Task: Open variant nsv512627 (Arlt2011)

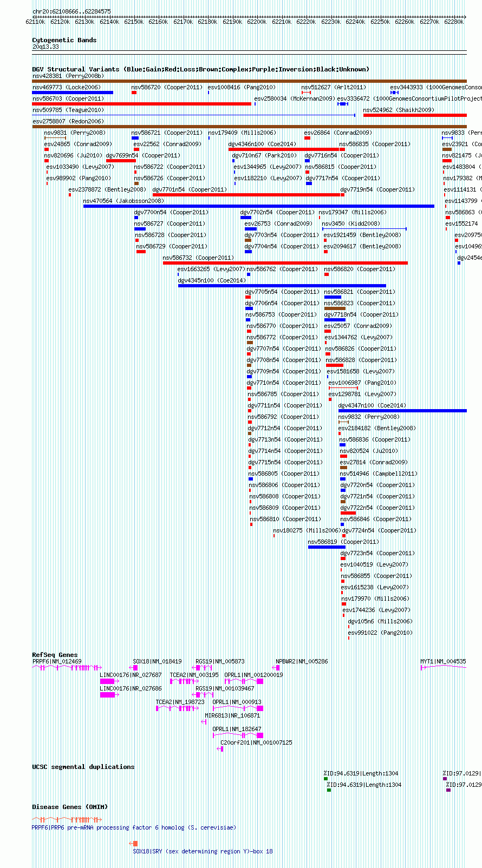Action: coord(334,87)
